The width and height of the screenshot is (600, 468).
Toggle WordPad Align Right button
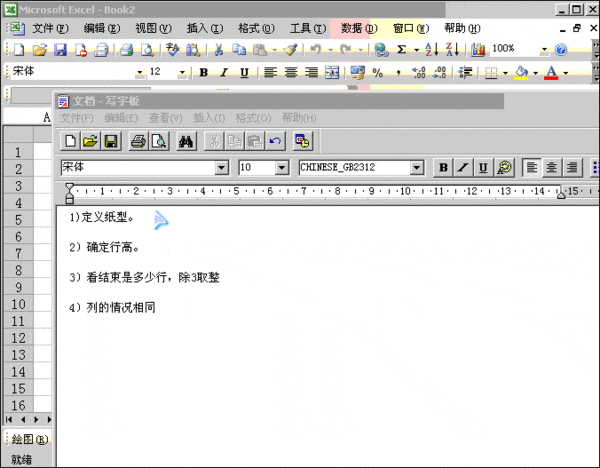pyautogui.click(x=572, y=167)
